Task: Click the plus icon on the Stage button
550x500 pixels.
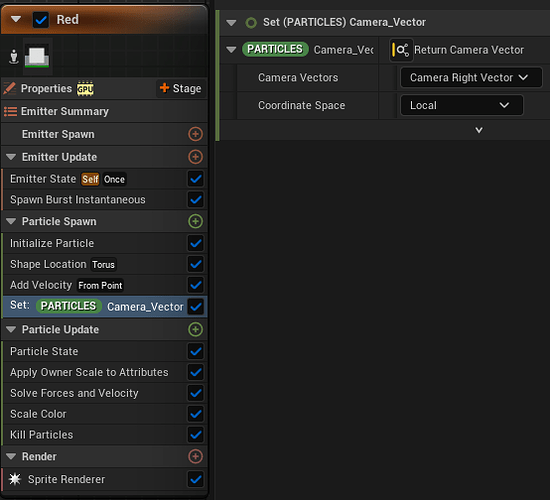Action: (164, 88)
